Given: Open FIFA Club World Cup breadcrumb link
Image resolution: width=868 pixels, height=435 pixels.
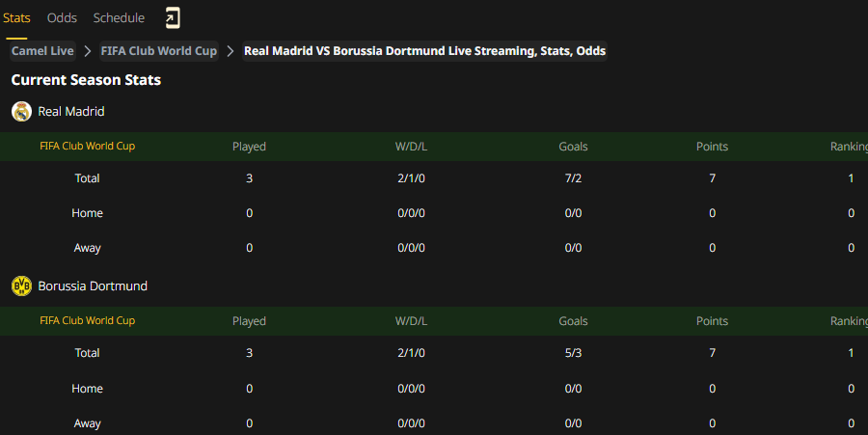Looking at the screenshot, I should pyautogui.click(x=159, y=51).
